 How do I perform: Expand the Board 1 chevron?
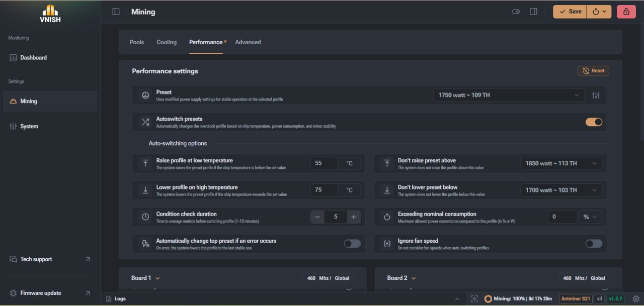[x=157, y=278]
